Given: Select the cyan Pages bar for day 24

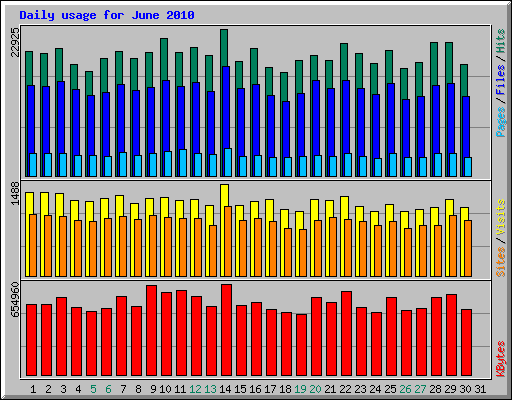Looking at the screenshot, I should (x=378, y=167).
